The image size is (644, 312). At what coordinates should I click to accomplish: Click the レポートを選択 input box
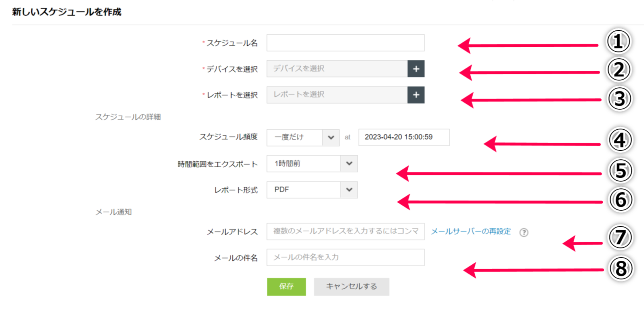337,95
